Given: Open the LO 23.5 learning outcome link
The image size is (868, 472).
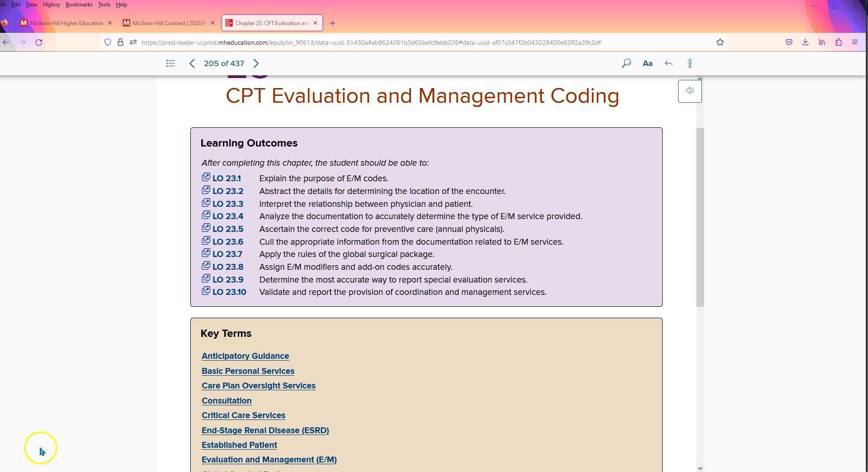Looking at the screenshot, I should click(x=227, y=229).
